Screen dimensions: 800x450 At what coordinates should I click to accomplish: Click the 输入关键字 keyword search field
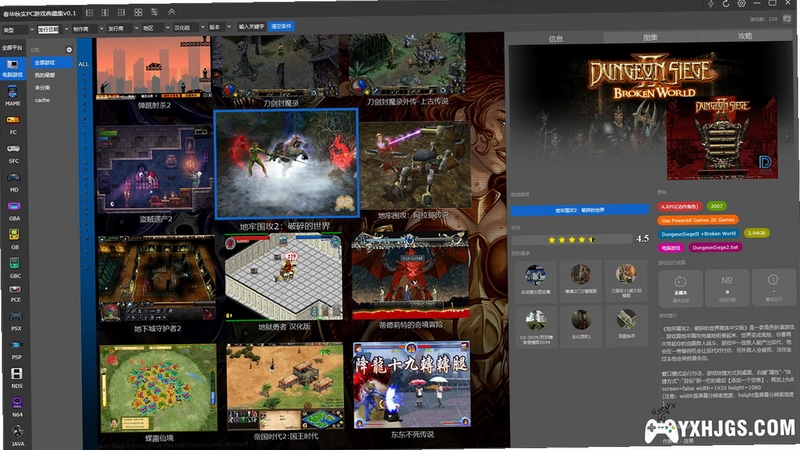pyautogui.click(x=251, y=27)
